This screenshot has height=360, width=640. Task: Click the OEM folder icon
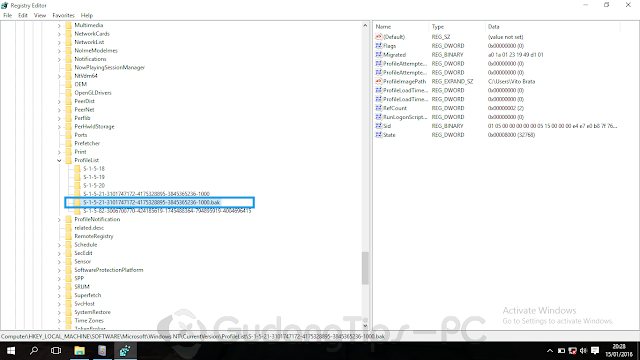click(x=69, y=84)
